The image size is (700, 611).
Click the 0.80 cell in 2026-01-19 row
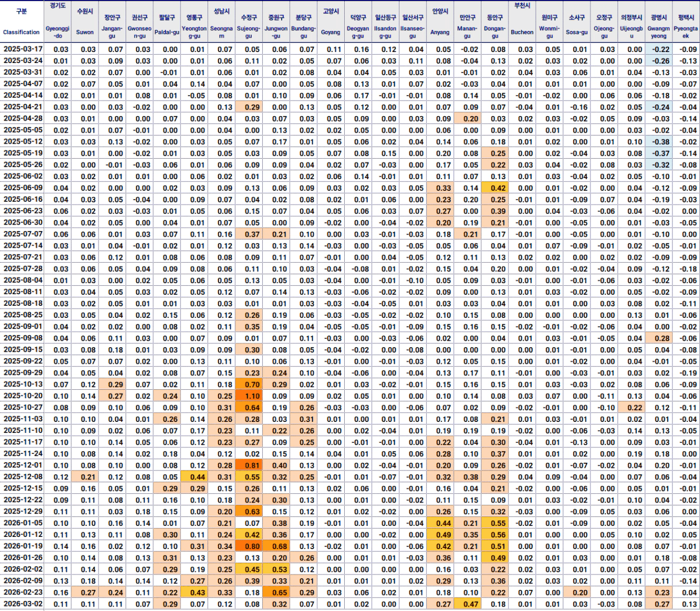(248, 546)
